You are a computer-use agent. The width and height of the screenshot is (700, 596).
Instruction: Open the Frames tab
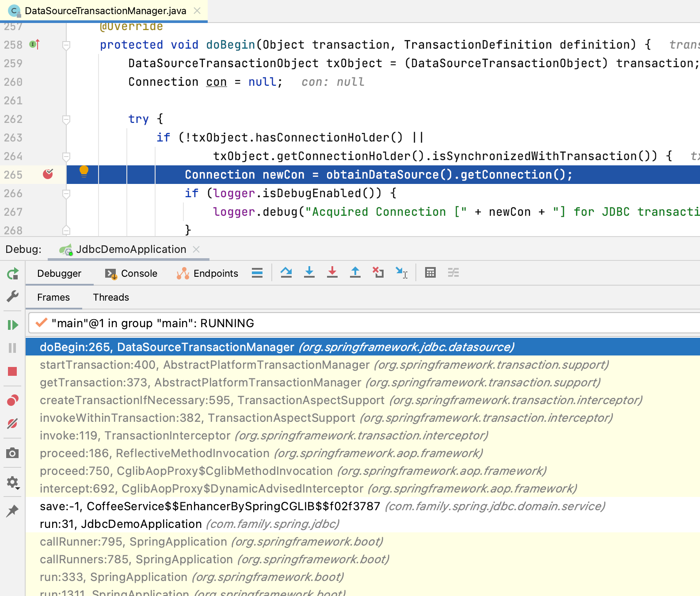pos(53,297)
